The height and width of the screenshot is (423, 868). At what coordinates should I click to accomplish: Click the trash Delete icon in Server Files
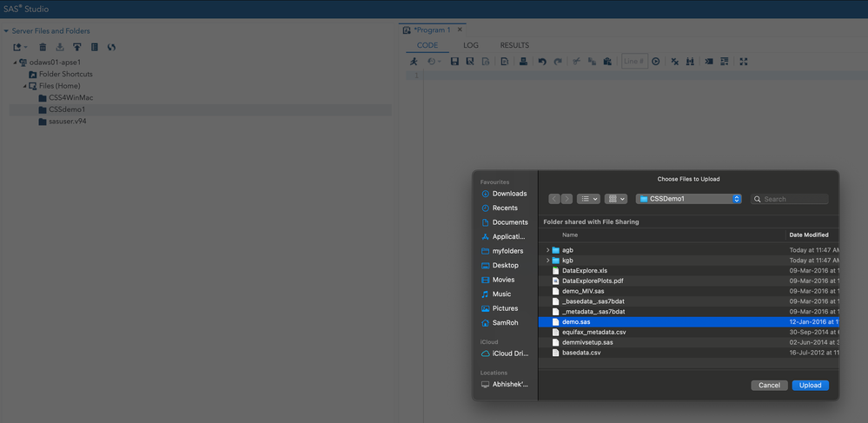43,47
